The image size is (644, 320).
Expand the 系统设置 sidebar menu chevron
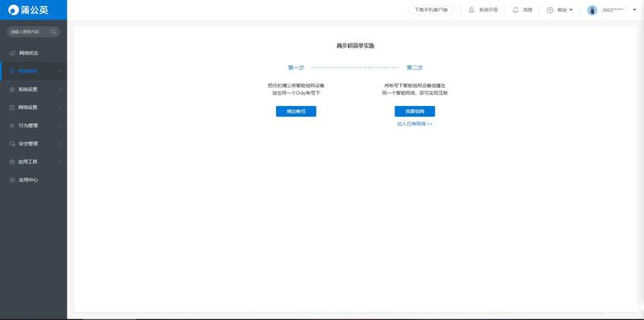pyautogui.click(x=60, y=89)
